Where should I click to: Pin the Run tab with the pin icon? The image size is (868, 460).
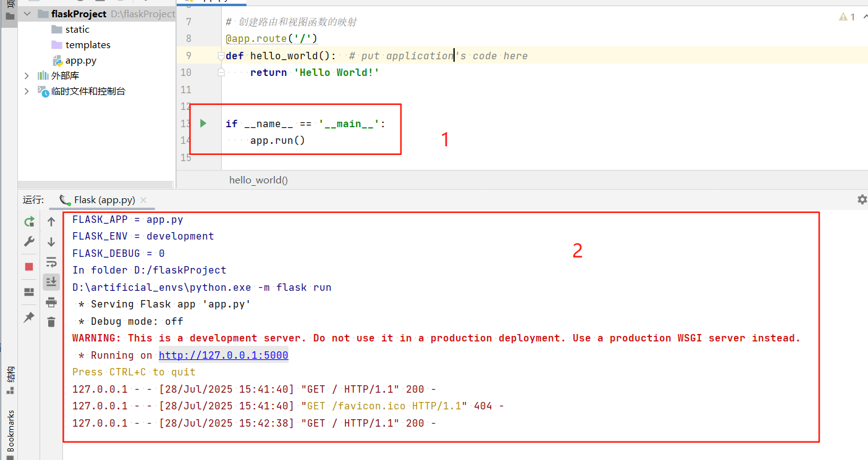(29, 317)
